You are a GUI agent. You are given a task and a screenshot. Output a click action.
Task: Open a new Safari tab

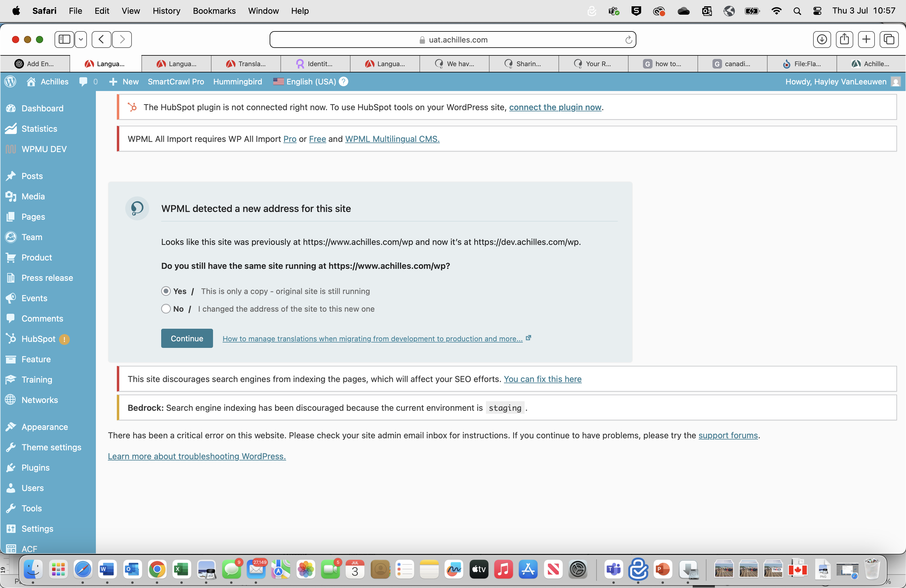coord(866,39)
